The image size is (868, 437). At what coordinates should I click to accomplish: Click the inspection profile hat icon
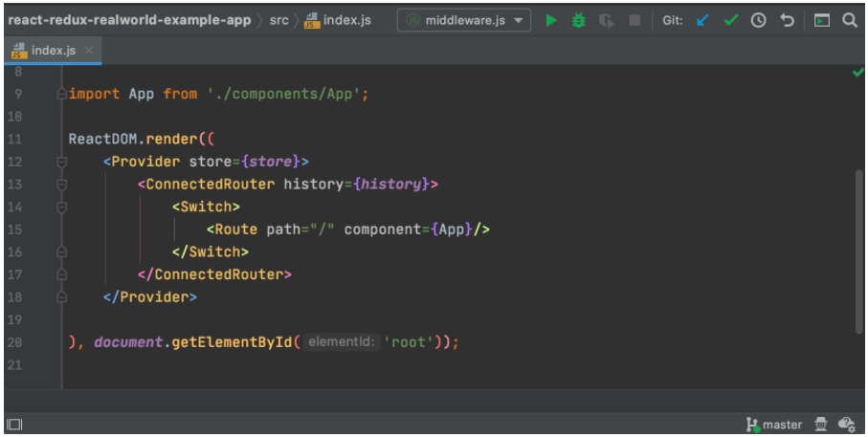(820, 425)
